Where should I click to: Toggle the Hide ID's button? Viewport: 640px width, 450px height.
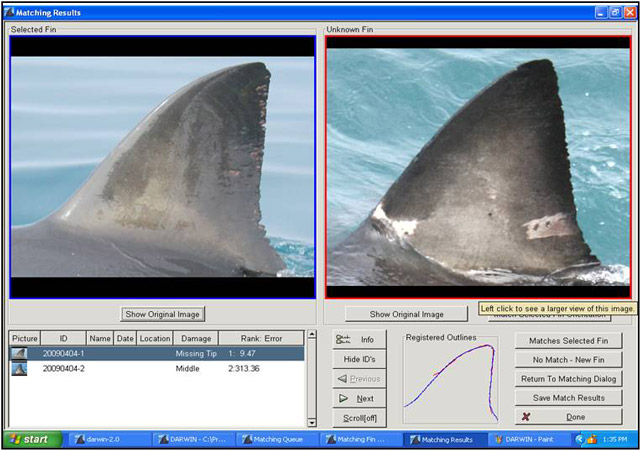[x=359, y=359]
